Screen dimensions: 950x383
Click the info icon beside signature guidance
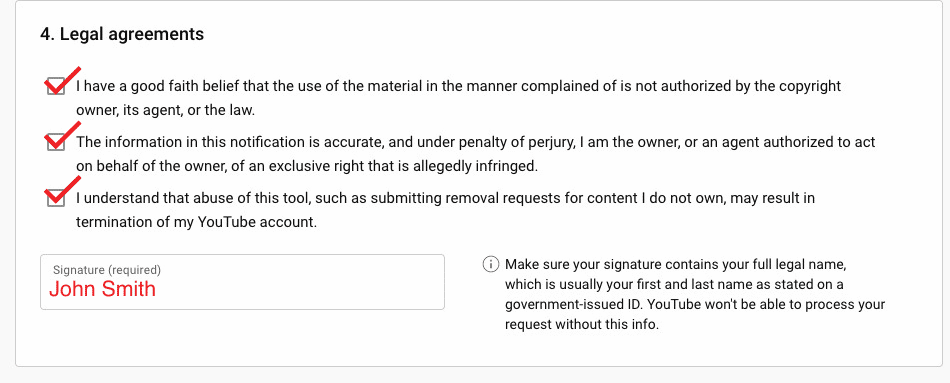490,264
